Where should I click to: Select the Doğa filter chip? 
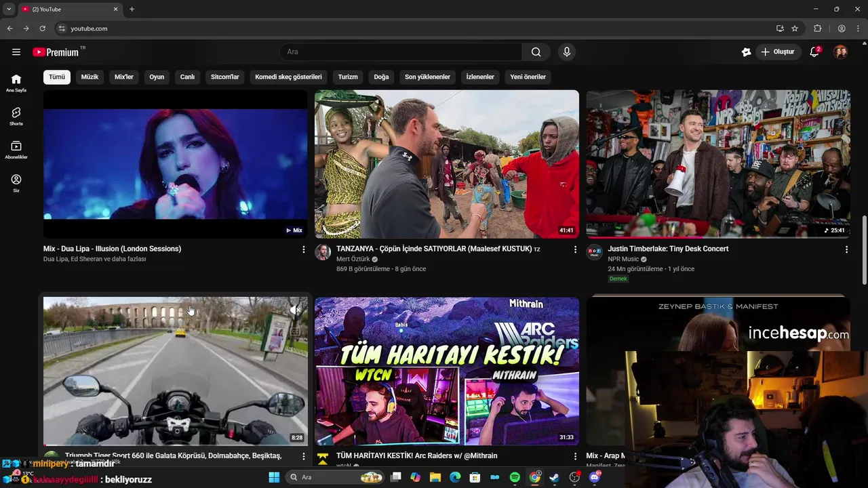[382, 77]
